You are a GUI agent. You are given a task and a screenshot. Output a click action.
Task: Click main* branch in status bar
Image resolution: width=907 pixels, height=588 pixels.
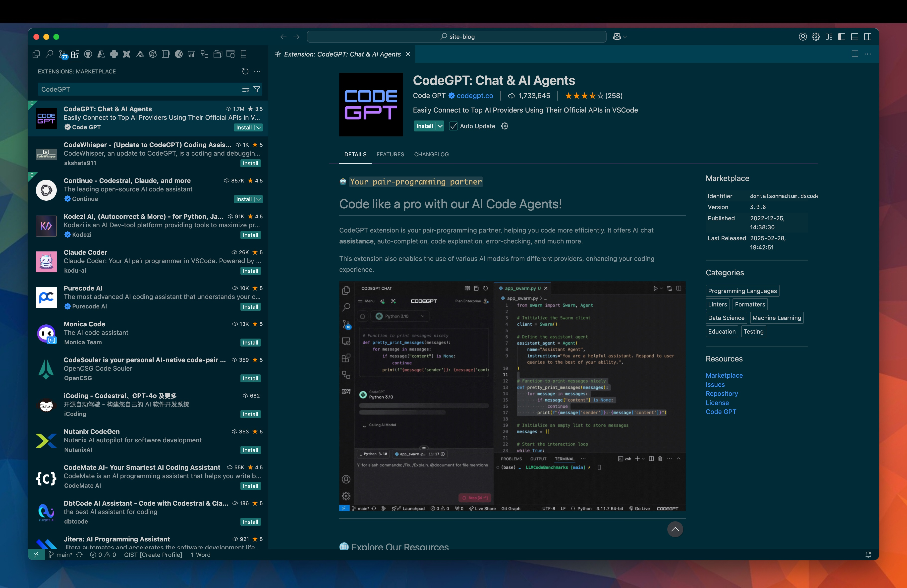click(x=60, y=555)
